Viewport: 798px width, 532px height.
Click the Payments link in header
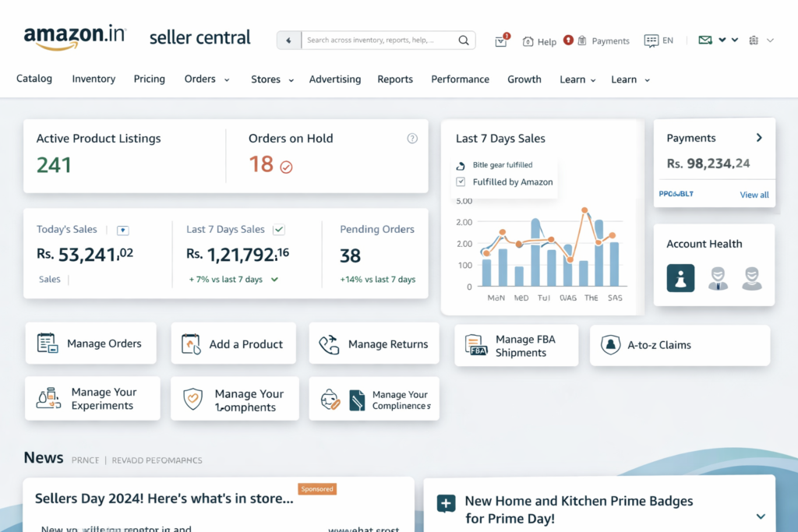610,41
